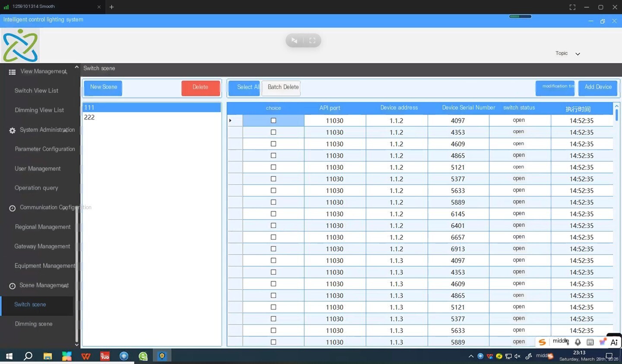The height and width of the screenshot is (364, 622).
Task: Click the Scene Management clock icon
Action: tap(12, 286)
